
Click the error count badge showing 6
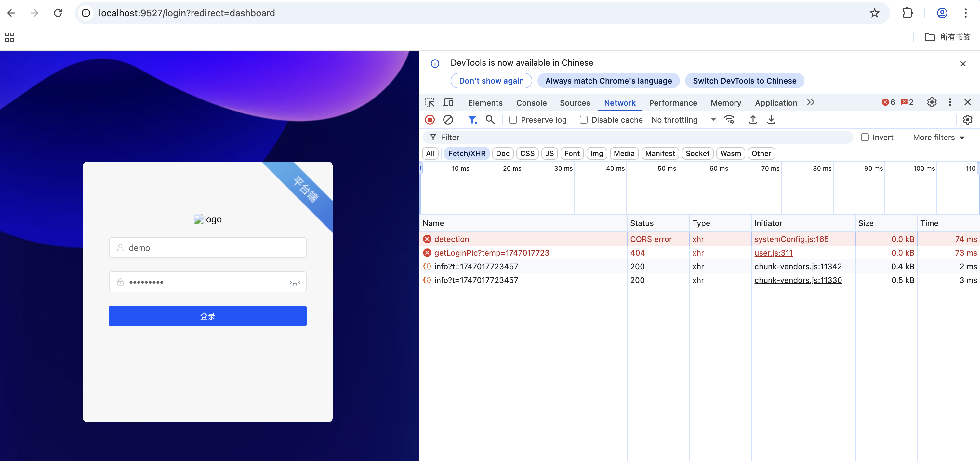[x=889, y=102]
